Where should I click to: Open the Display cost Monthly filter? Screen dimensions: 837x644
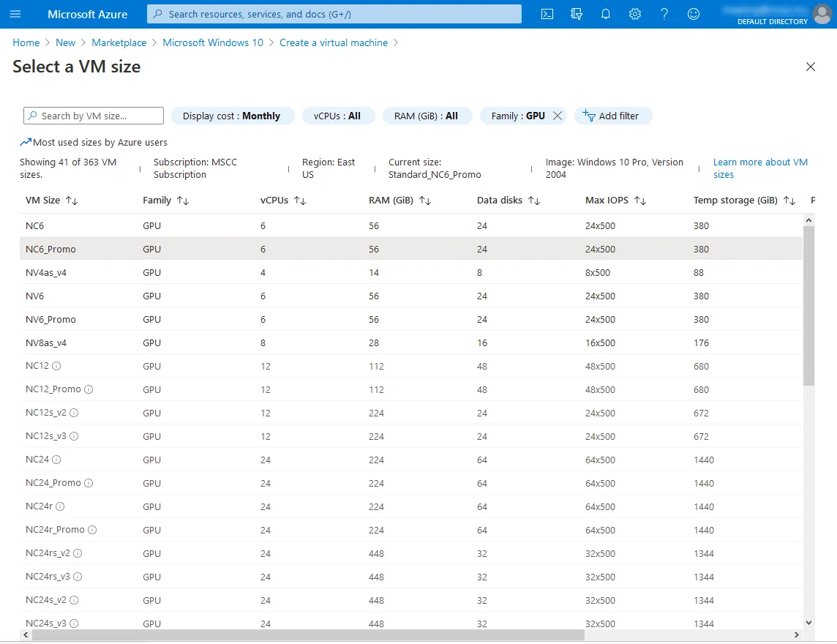pos(233,116)
